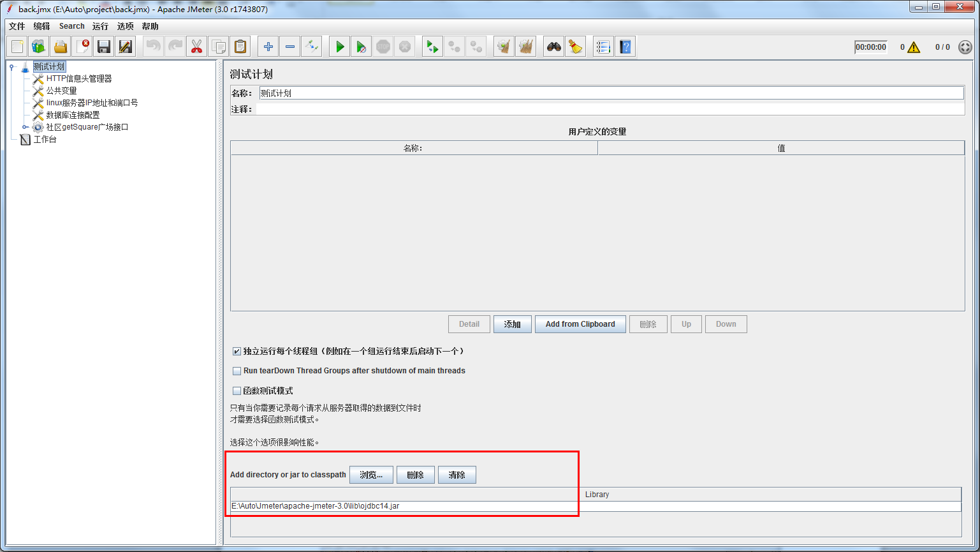Open the 帮助 menu

tap(150, 26)
